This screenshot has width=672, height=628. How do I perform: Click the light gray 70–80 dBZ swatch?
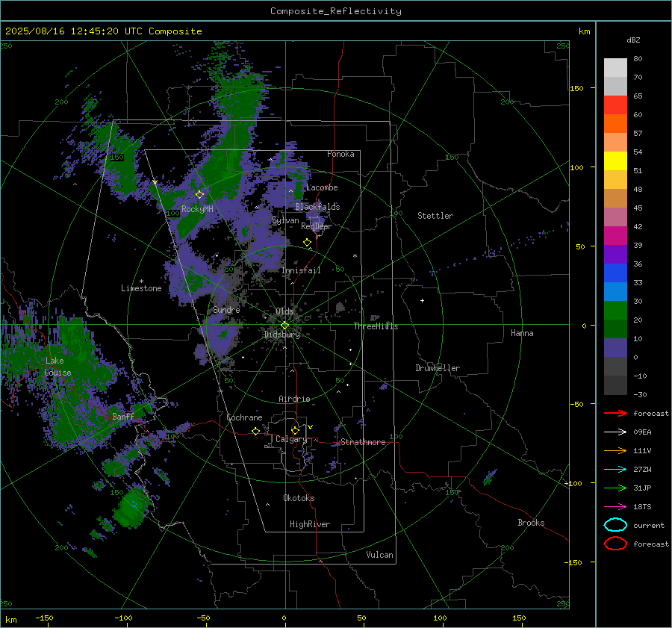pos(615,68)
